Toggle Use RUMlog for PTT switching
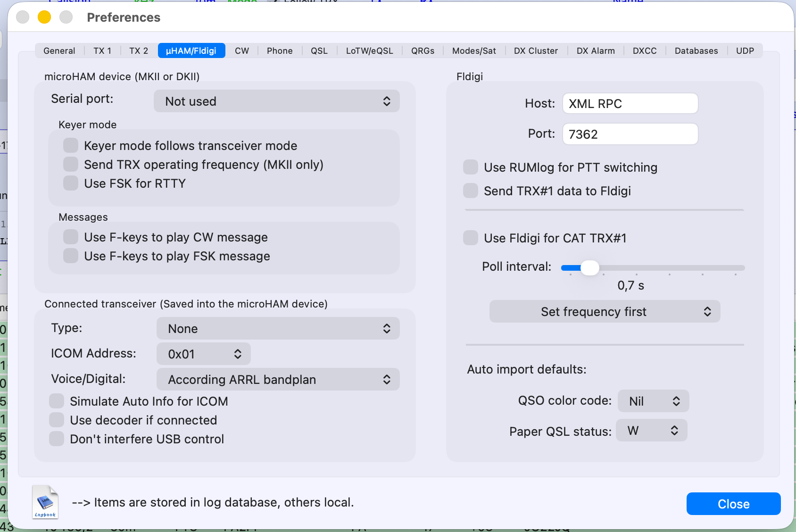796x532 pixels. [x=470, y=167]
